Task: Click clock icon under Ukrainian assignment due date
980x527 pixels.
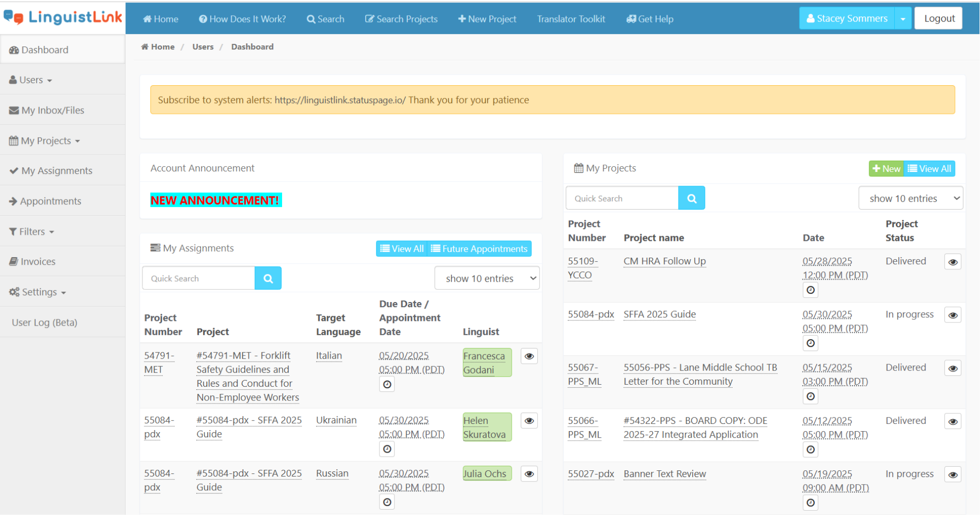Action: click(x=387, y=449)
